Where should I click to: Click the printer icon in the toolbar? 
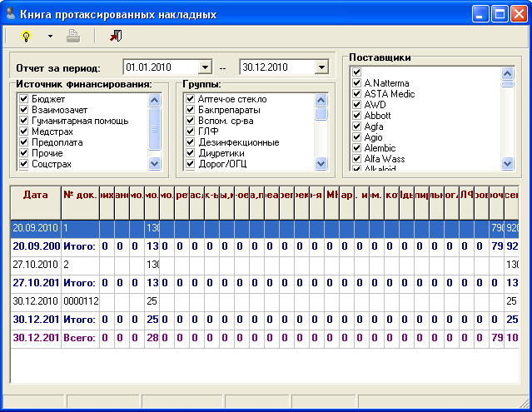[x=73, y=36]
